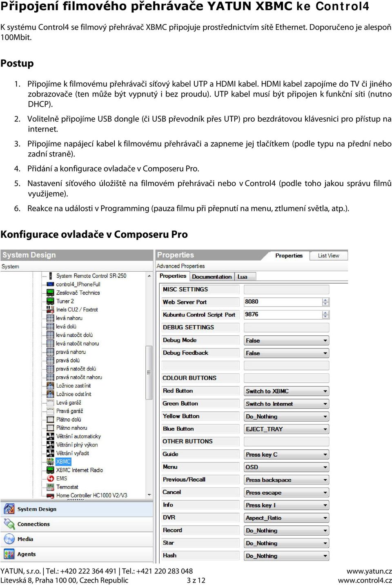Select pravá nahoru in tree

[x=71, y=352]
